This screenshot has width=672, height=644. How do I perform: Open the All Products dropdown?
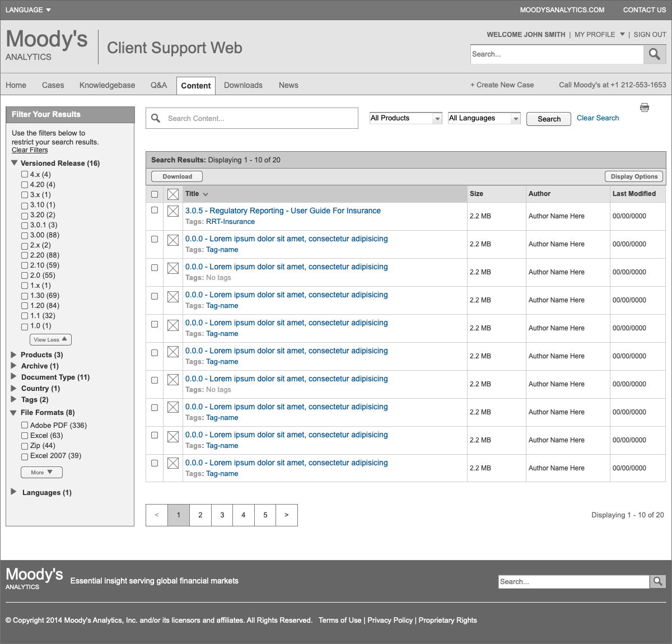405,118
